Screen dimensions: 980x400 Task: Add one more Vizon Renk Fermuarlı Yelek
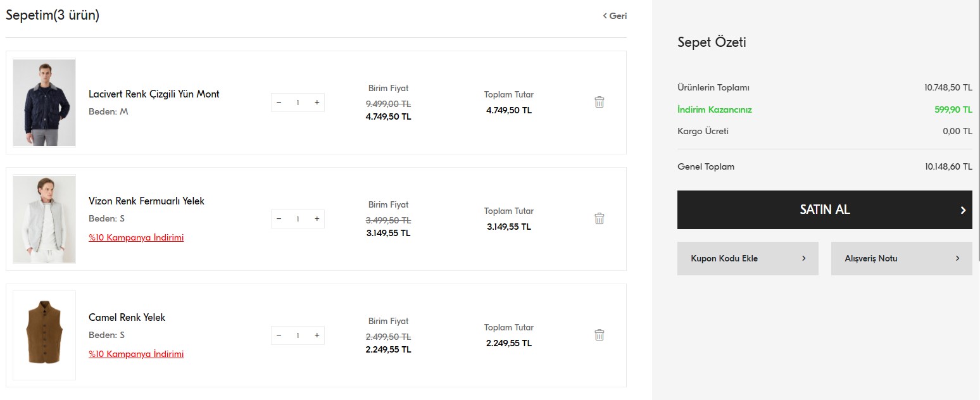(x=317, y=219)
